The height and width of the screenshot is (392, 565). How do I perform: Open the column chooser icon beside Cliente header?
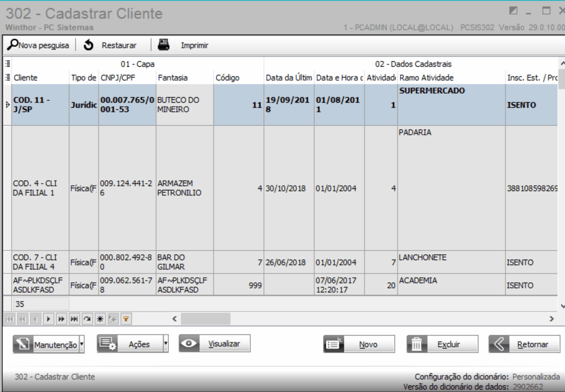[x=8, y=78]
